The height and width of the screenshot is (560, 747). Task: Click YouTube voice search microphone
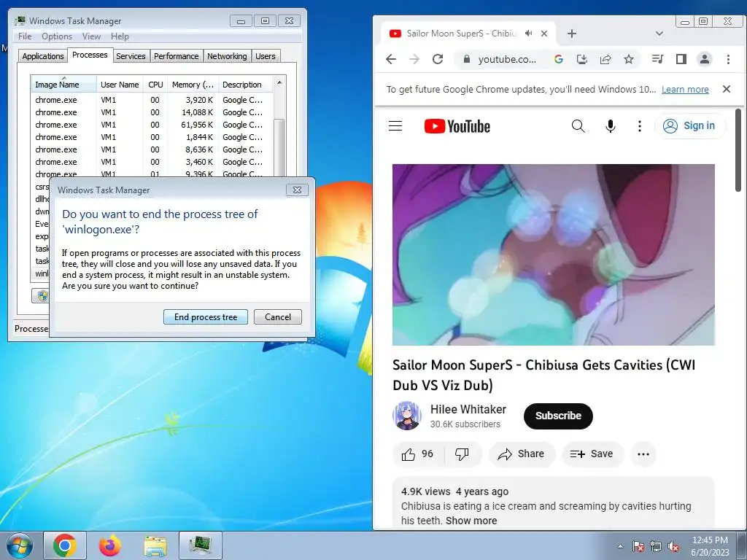[x=611, y=125]
